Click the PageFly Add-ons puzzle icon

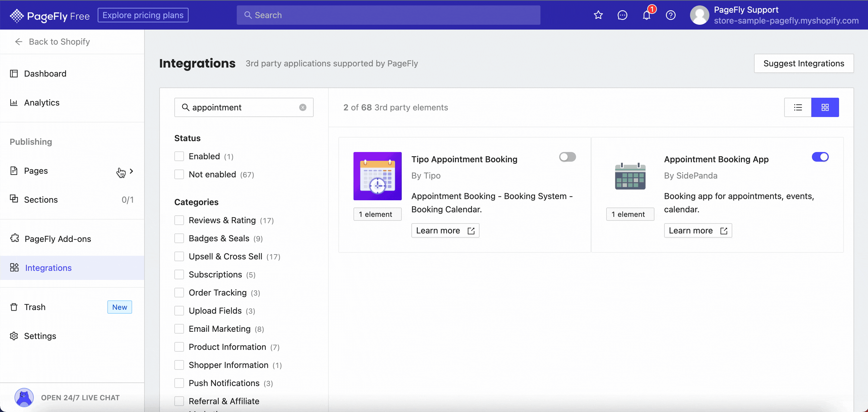tap(14, 238)
